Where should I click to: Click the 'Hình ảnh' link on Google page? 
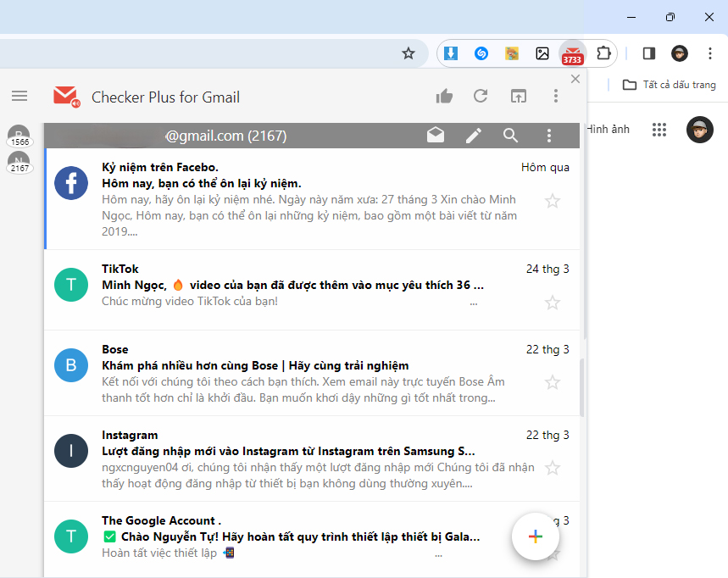coord(608,129)
